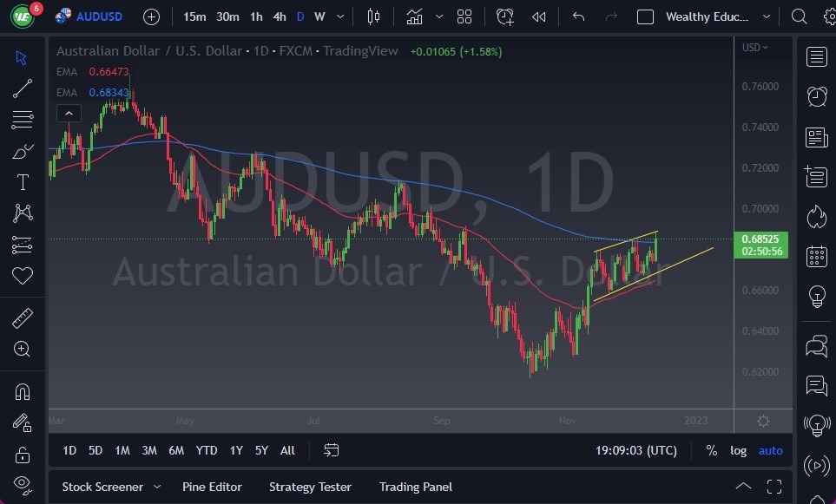Enter bar replay mode
Screen dimensions: 836x504
[538, 16]
